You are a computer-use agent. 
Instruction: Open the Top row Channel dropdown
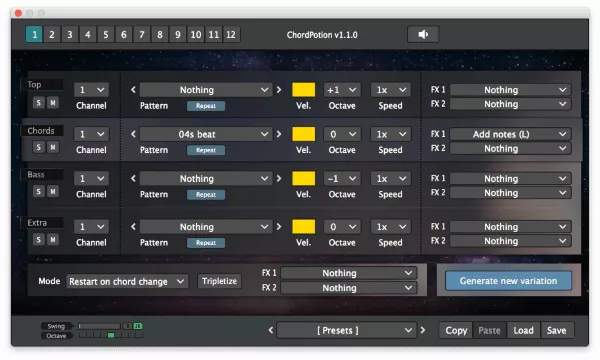[x=91, y=90]
